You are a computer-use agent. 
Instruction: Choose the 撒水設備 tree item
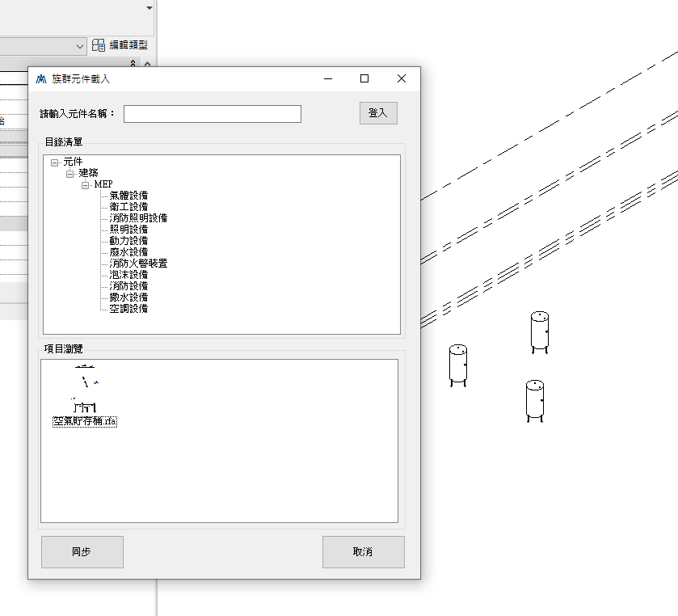[128, 297]
